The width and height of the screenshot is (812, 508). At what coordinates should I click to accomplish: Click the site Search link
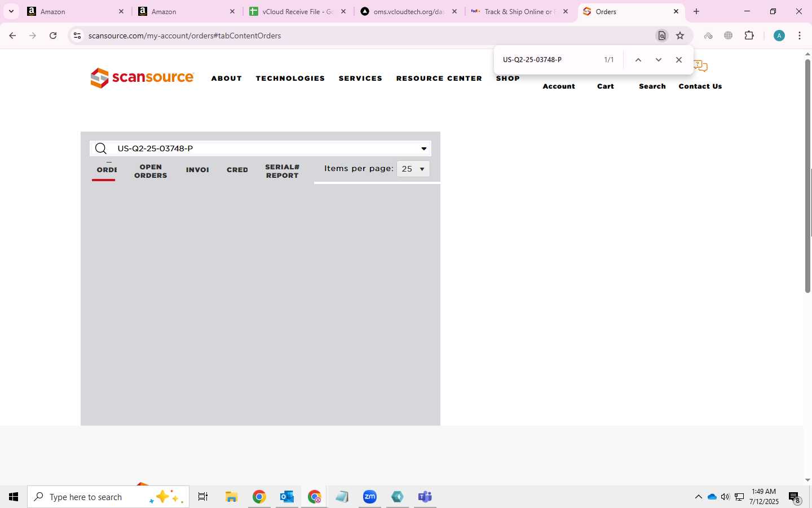tap(652, 86)
